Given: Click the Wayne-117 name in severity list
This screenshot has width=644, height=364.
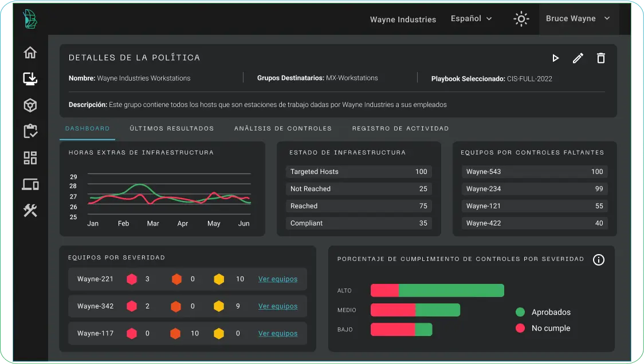Looking at the screenshot, I should coord(95,333).
